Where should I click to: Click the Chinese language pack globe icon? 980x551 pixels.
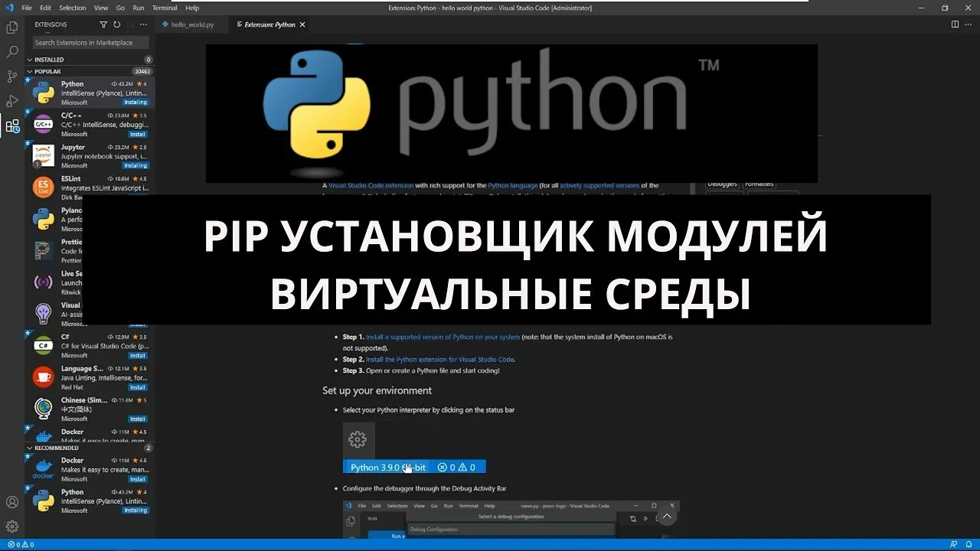pyautogui.click(x=44, y=409)
